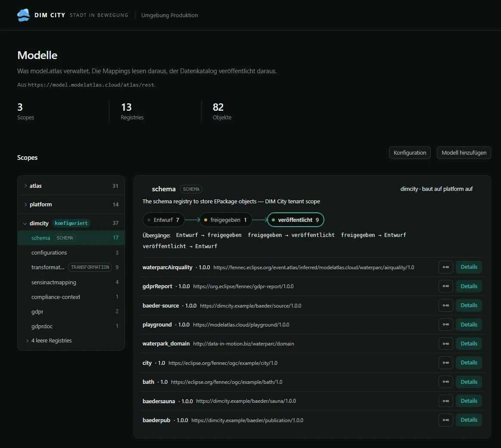Screen dimensions: 501x448
Task: Select the configurations registry
Action: tap(71, 252)
